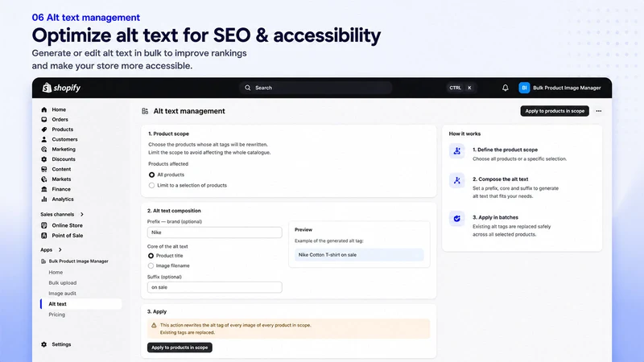Viewport: 644px width, 362px height.
Task: Expand the Sales channels chevron
Action: point(82,214)
